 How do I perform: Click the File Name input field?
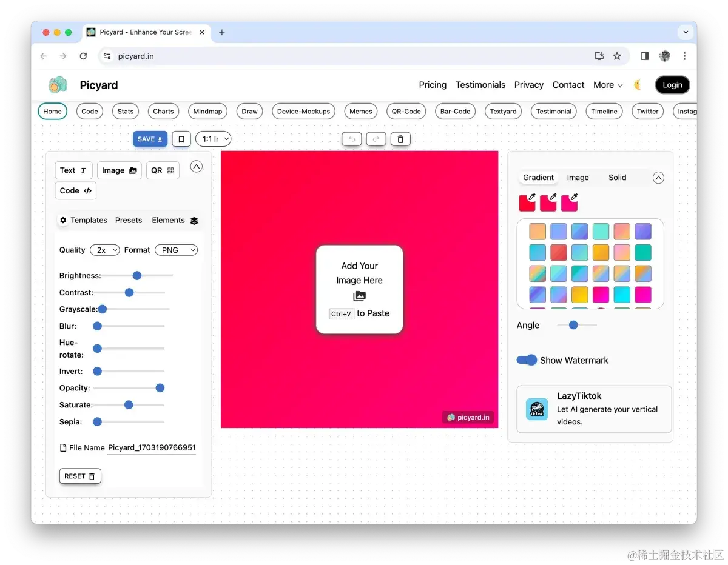pyautogui.click(x=152, y=448)
